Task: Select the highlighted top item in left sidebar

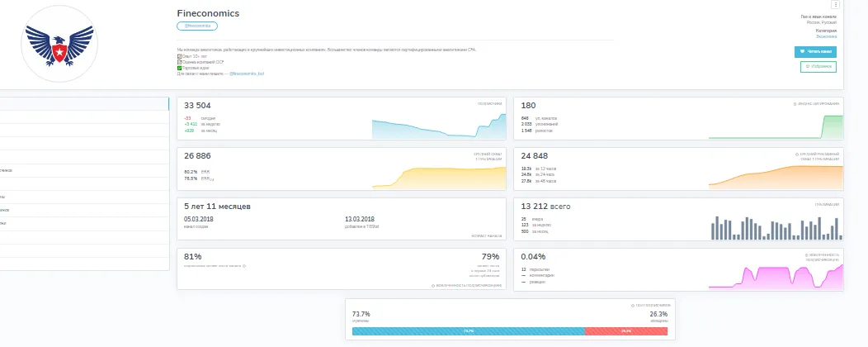Action: point(85,103)
